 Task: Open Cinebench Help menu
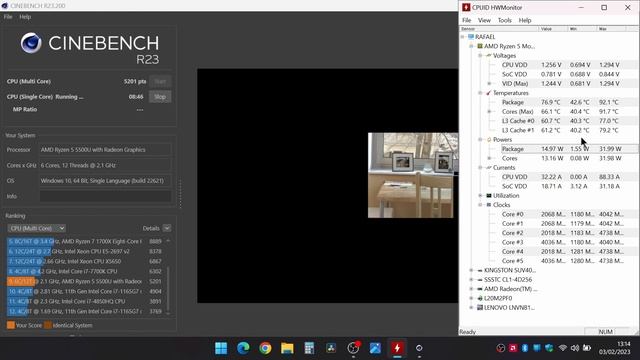click(x=25, y=17)
